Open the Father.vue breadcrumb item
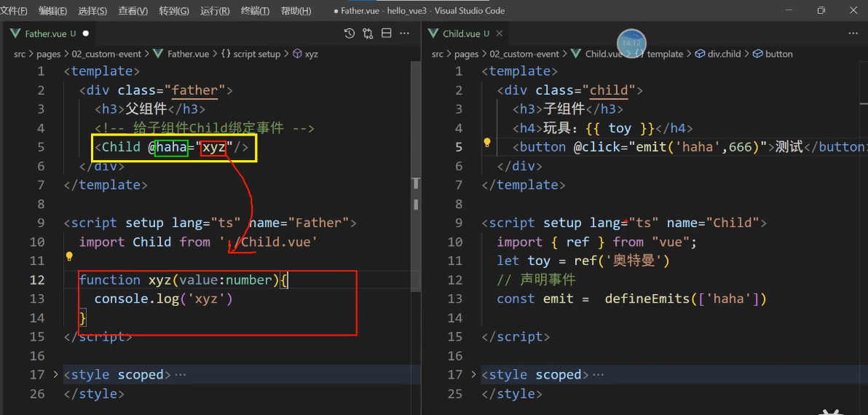 coord(182,54)
